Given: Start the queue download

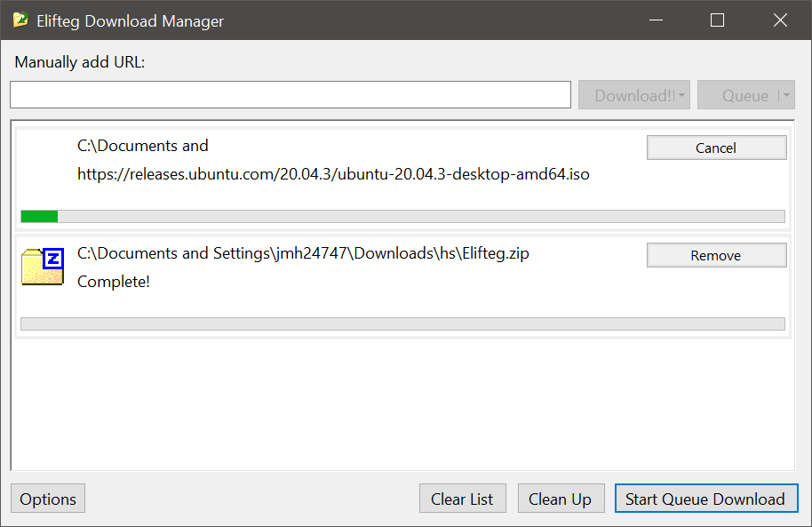Looking at the screenshot, I should [x=705, y=499].
